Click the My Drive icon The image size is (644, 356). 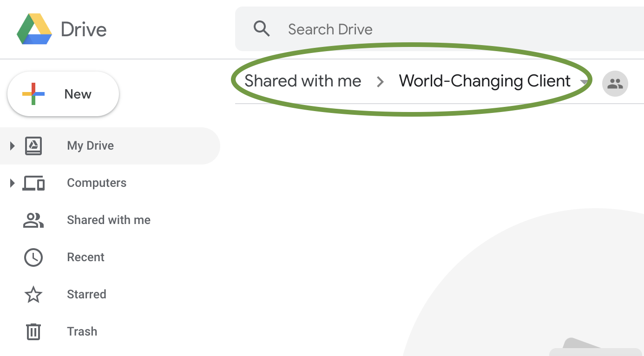pyautogui.click(x=33, y=146)
